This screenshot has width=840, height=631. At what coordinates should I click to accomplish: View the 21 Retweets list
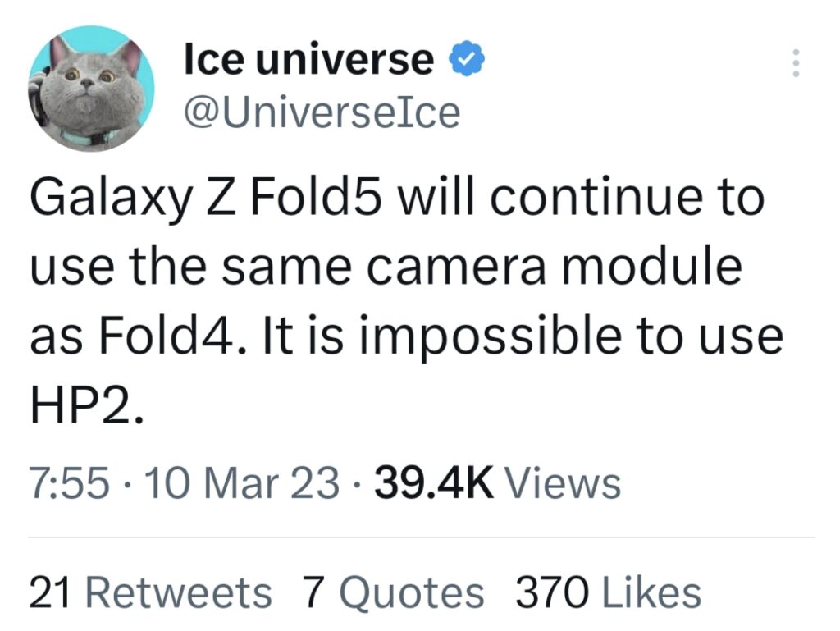click(x=150, y=592)
